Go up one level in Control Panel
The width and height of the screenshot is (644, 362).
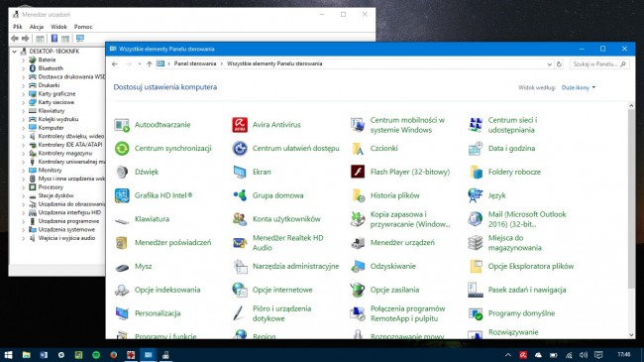(x=149, y=64)
